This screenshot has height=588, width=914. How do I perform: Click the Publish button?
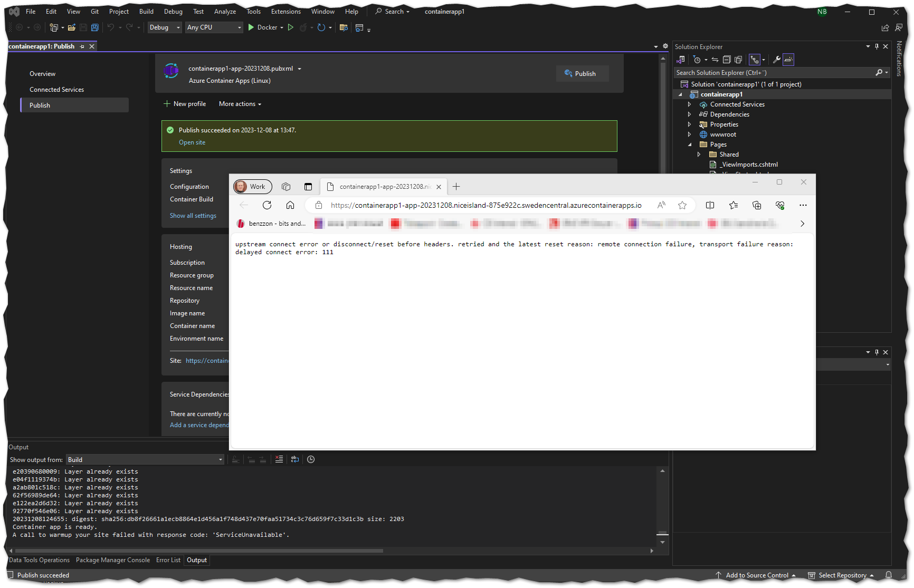[x=582, y=74]
